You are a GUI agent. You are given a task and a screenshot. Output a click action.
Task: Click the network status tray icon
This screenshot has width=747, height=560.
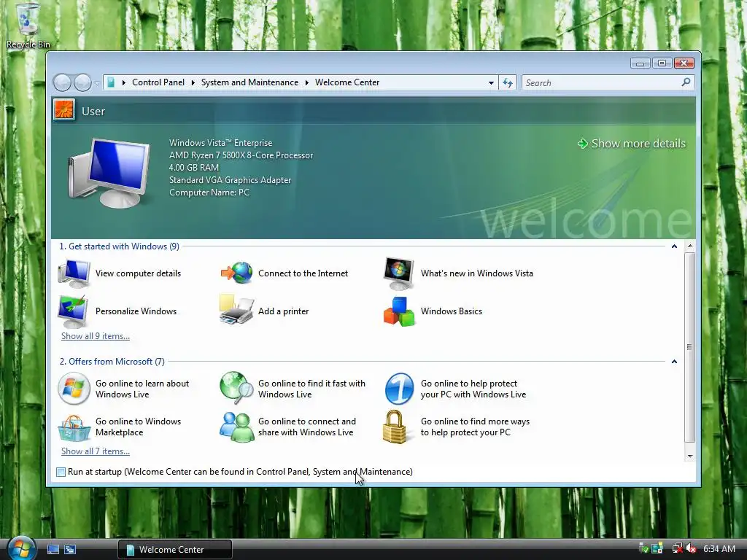[x=678, y=548]
